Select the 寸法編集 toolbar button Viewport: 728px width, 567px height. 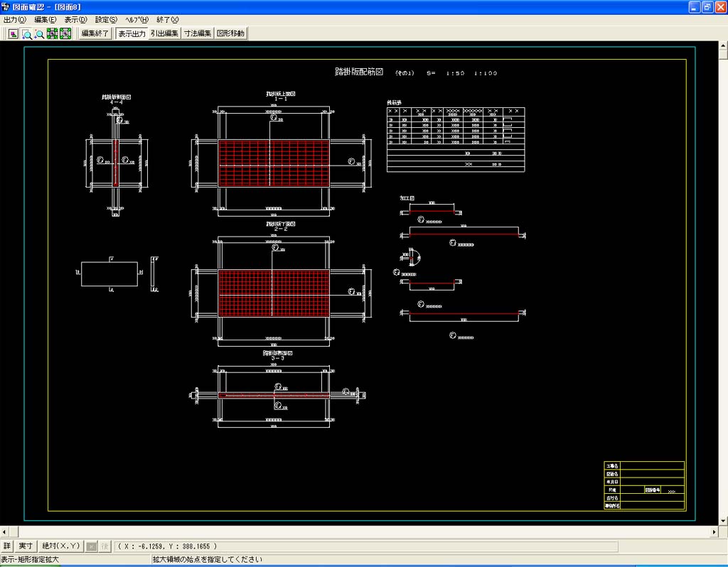point(198,33)
